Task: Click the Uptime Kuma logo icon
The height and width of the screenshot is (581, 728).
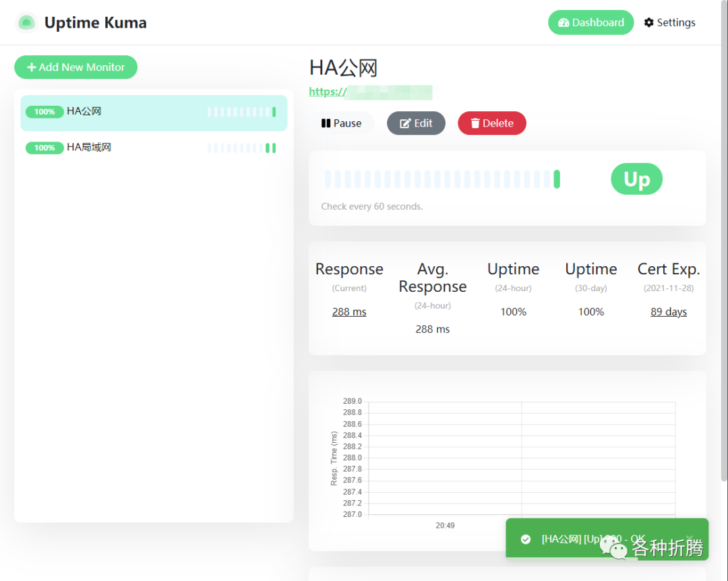Action: (x=26, y=22)
